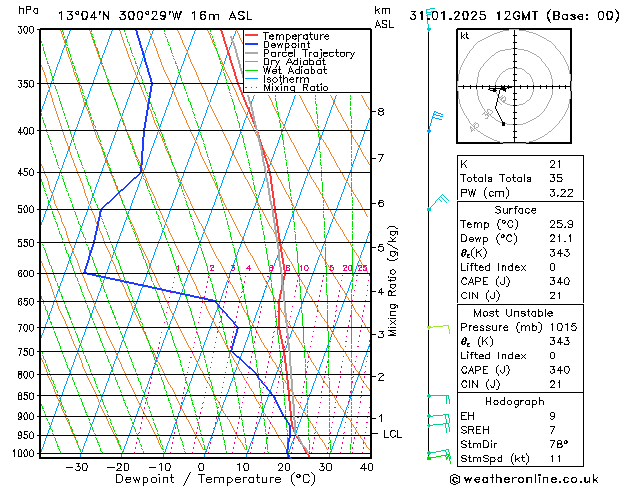Click the K index value '21'
The image size is (629, 486).
click(x=556, y=164)
